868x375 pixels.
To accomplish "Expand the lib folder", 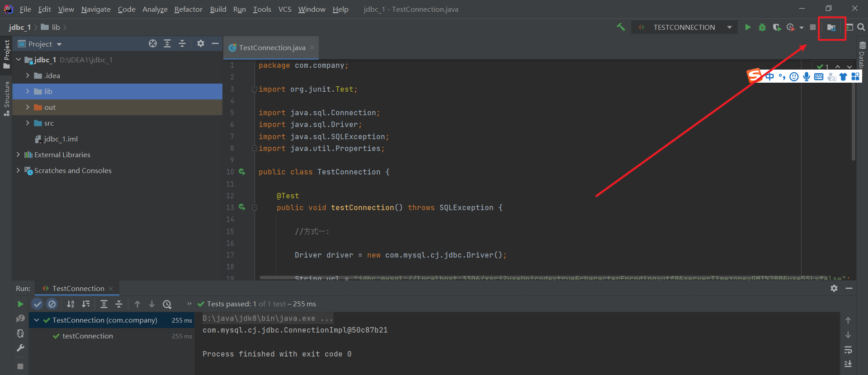I will [28, 91].
